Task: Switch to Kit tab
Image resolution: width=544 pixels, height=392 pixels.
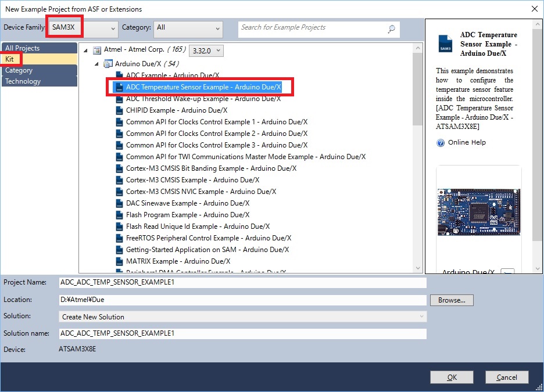Action: point(39,59)
